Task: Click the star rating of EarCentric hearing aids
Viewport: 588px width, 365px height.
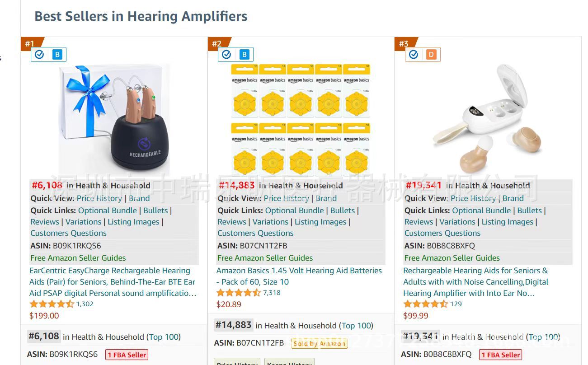Action: [52, 304]
